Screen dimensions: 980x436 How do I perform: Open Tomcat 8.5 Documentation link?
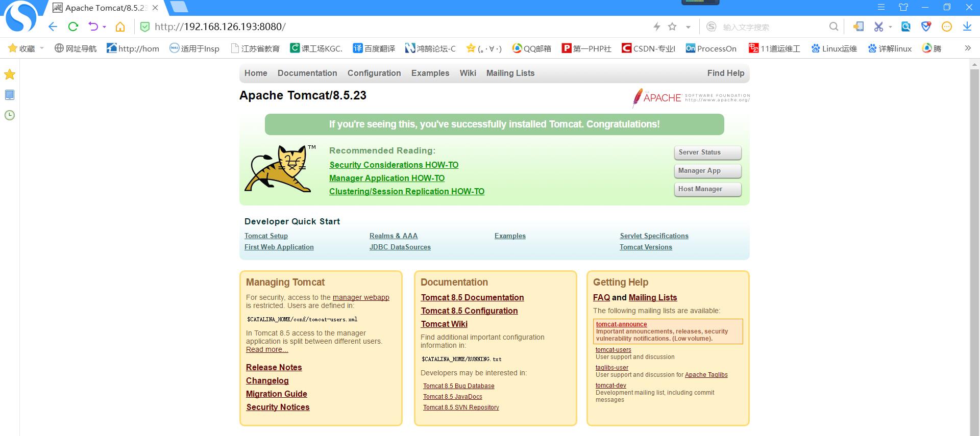(x=473, y=297)
